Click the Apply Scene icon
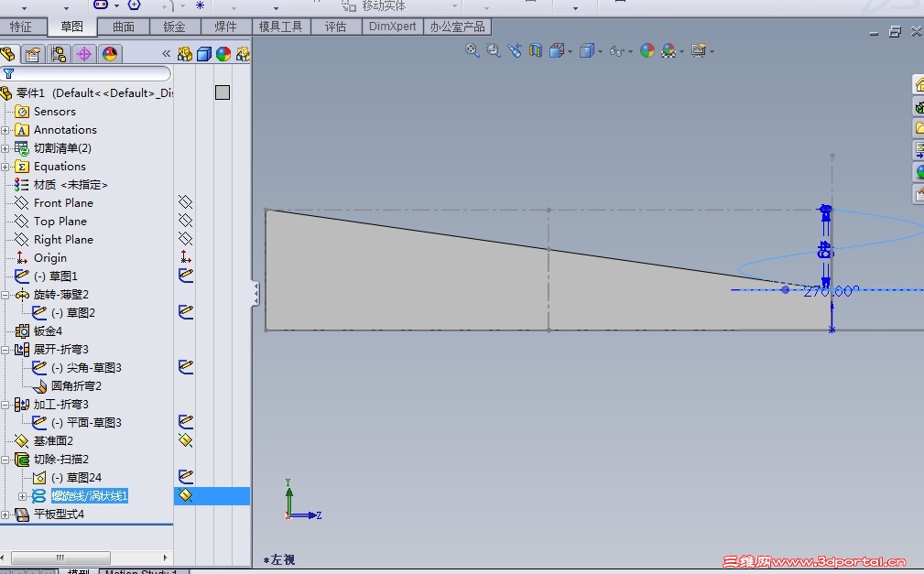Image resolution: width=924 pixels, height=574 pixels. (668, 50)
